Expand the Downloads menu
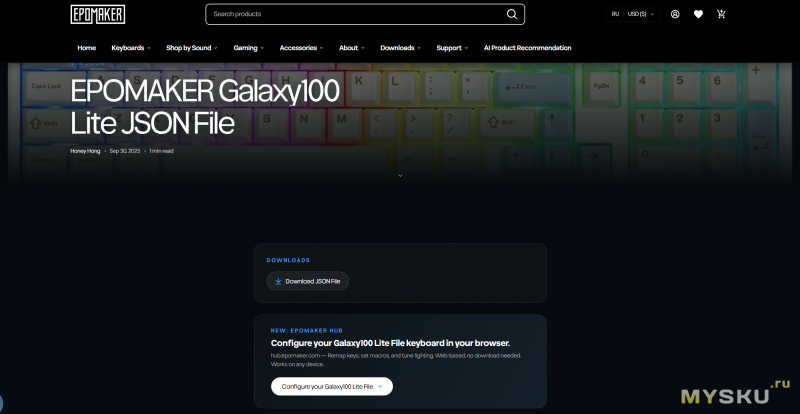800x414 pixels. click(400, 48)
